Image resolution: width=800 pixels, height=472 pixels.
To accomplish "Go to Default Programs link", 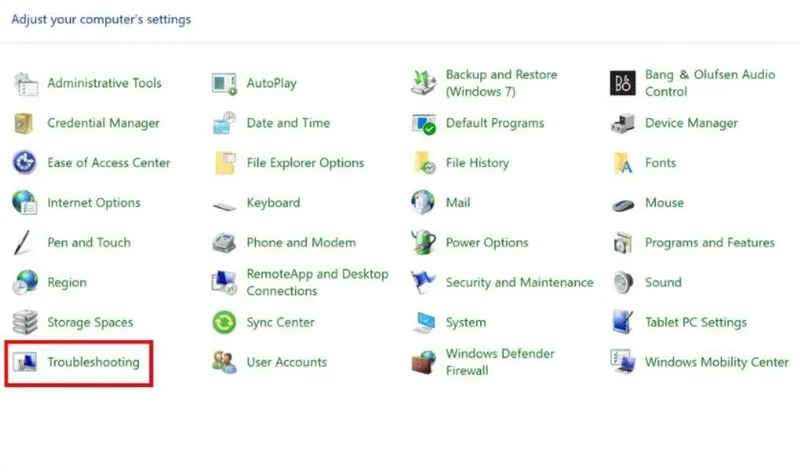I will click(495, 123).
